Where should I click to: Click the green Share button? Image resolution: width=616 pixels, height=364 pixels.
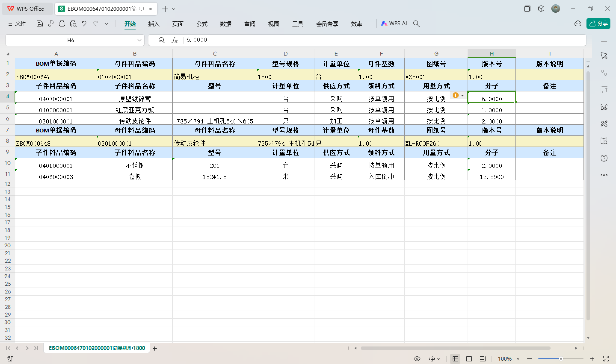[x=598, y=23]
